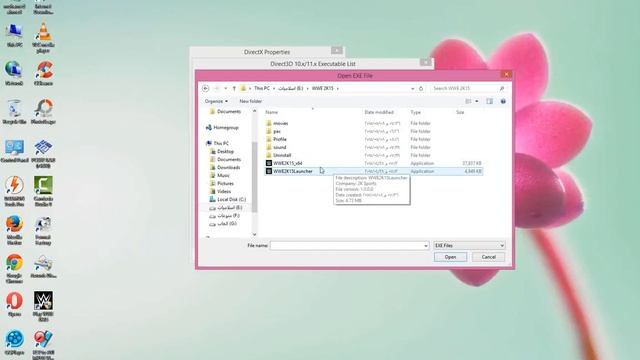Viewport: 640px width, 360px height.
Task: Expand the WWE 2K15 breadcrumb chevron
Action: 338,89
